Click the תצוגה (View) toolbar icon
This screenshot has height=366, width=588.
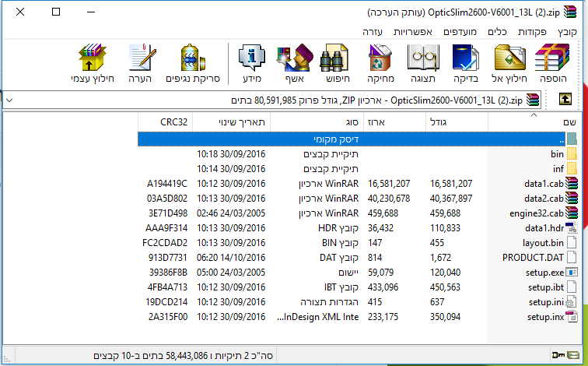(423, 58)
